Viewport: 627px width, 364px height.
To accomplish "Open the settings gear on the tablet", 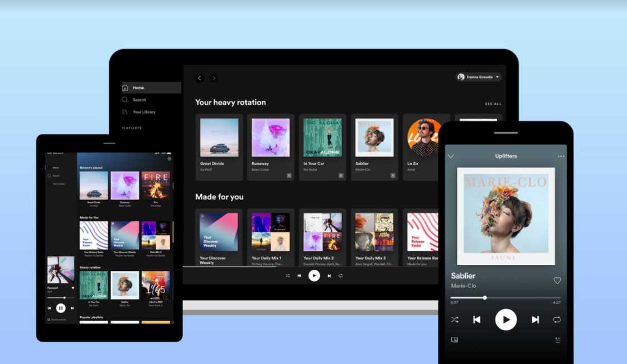I will pyautogui.click(x=169, y=159).
